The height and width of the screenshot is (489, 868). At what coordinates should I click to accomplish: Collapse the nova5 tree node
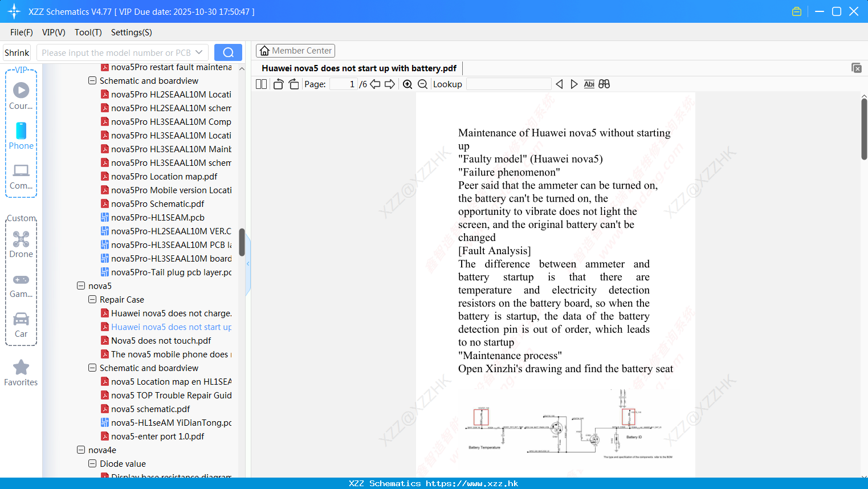coord(81,286)
